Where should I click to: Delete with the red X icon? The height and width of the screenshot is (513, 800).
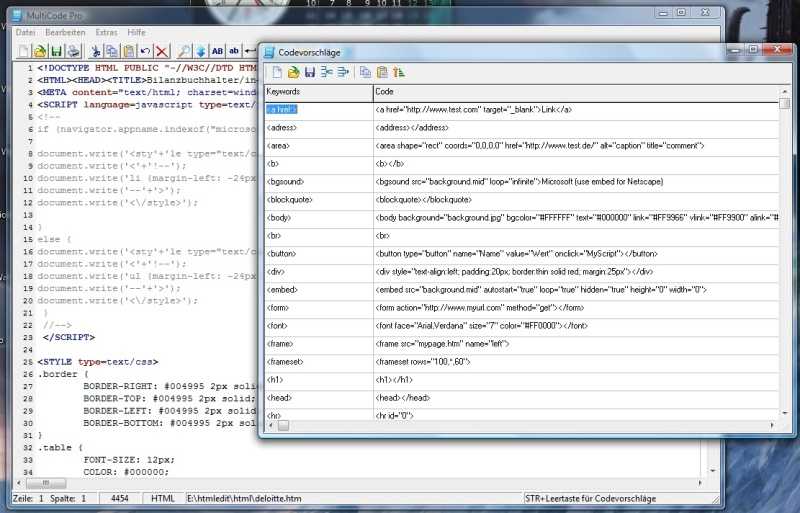(162, 51)
